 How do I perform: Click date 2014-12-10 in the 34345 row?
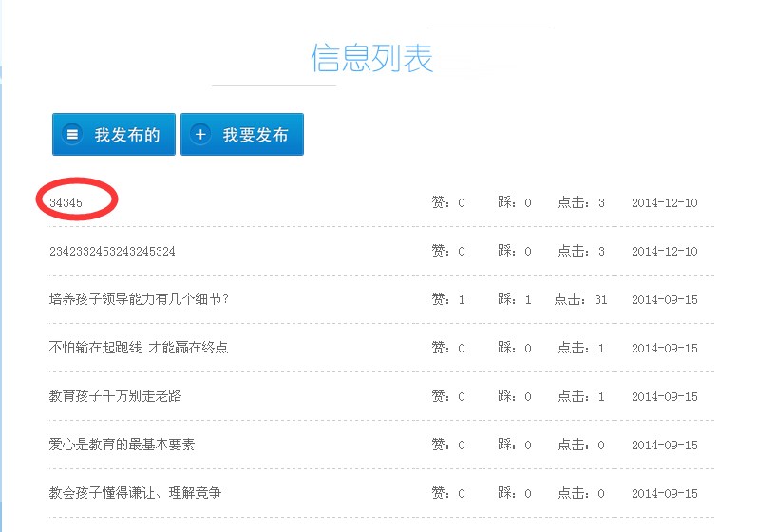click(664, 202)
